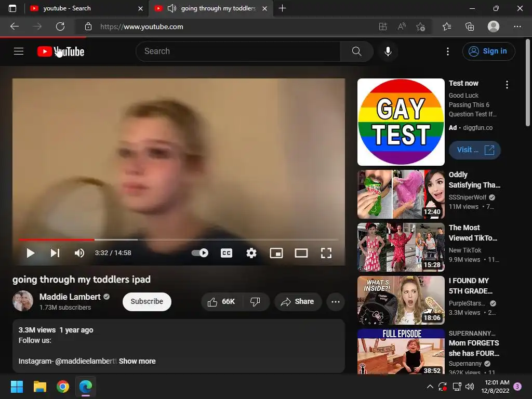
Task: Refresh the current page
Action: tap(60, 26)
